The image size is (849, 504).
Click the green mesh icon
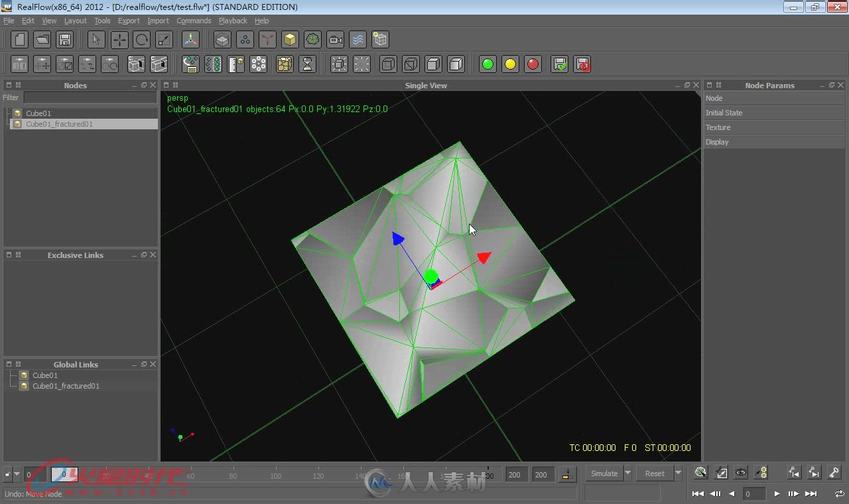coord(313,39)
